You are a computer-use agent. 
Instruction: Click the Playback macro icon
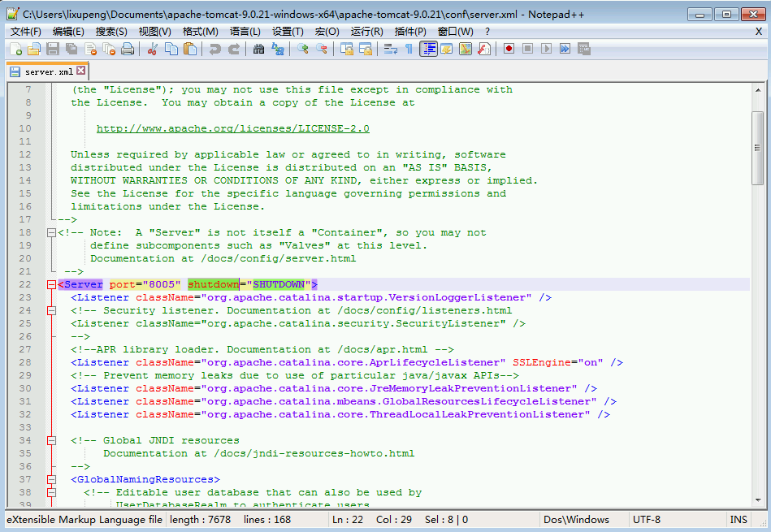click(546, 49)
